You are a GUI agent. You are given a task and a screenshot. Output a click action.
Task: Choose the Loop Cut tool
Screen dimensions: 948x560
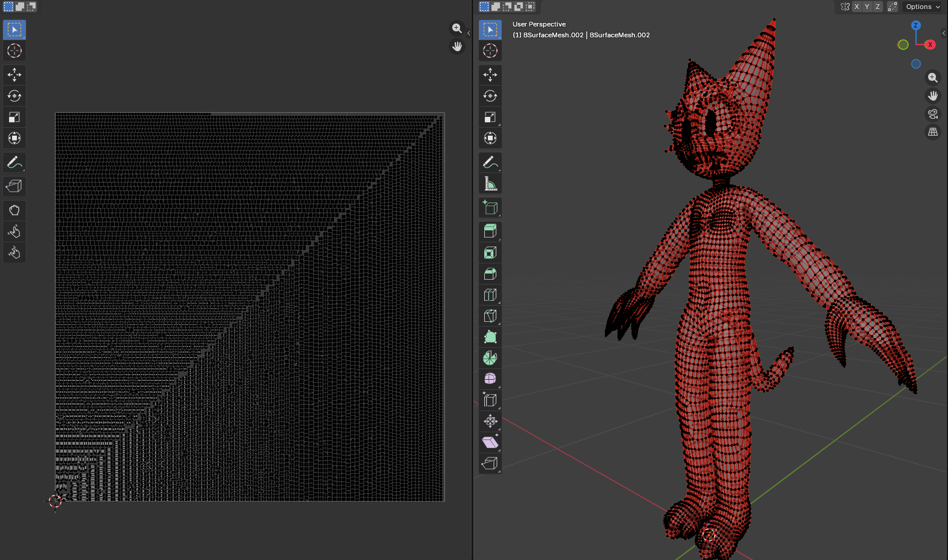pyautogui.click(x=490, y=295)
